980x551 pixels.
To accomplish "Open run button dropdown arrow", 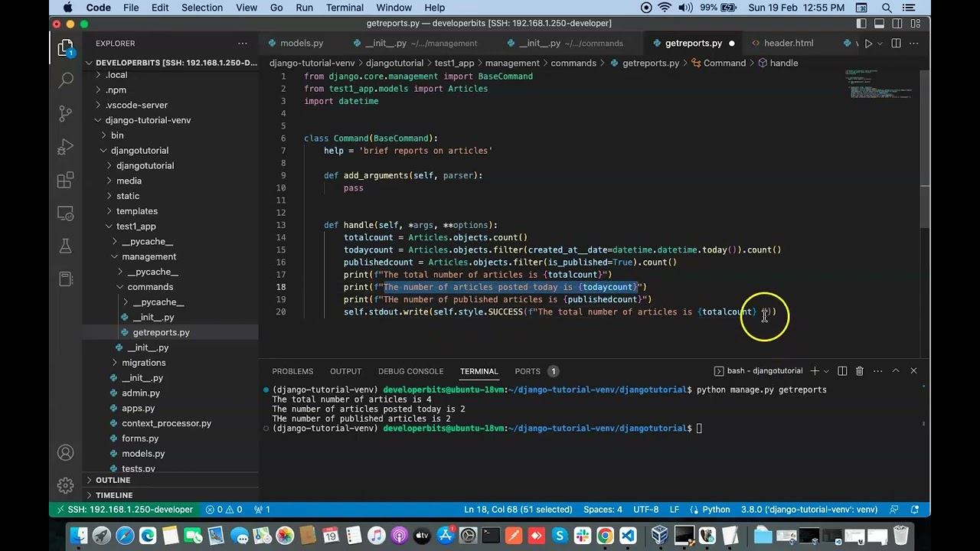I will [879, 44].
